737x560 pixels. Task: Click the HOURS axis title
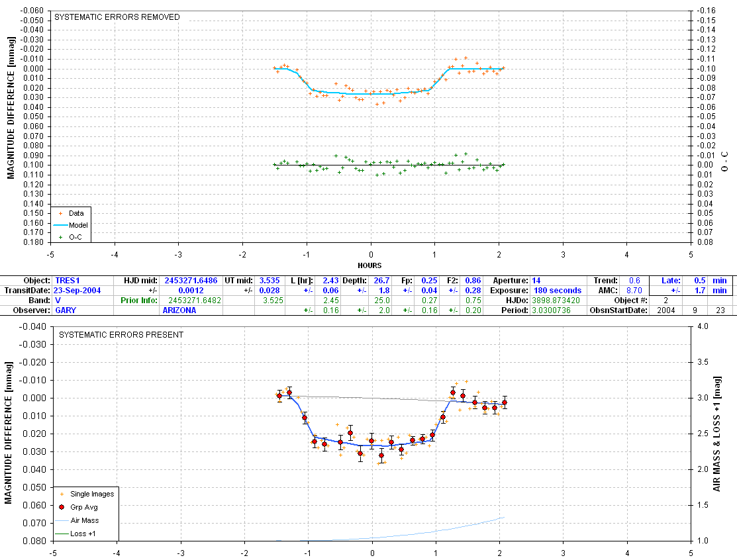[x=369, y=265]
